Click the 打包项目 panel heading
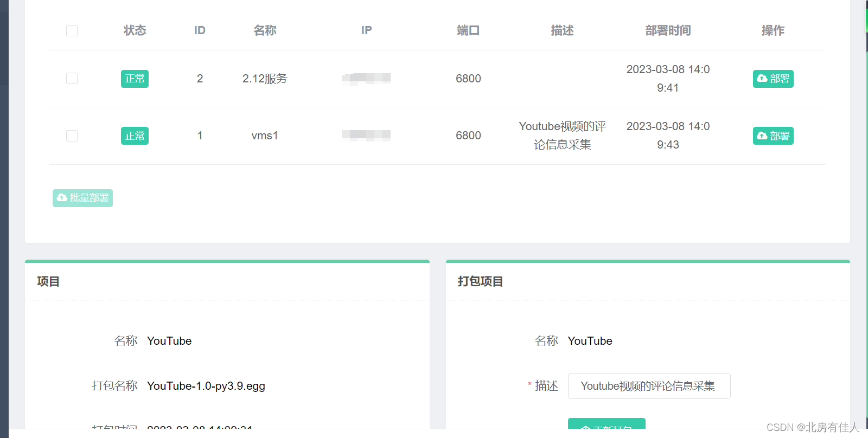868x438 pixels. click(x=480, y=281)
